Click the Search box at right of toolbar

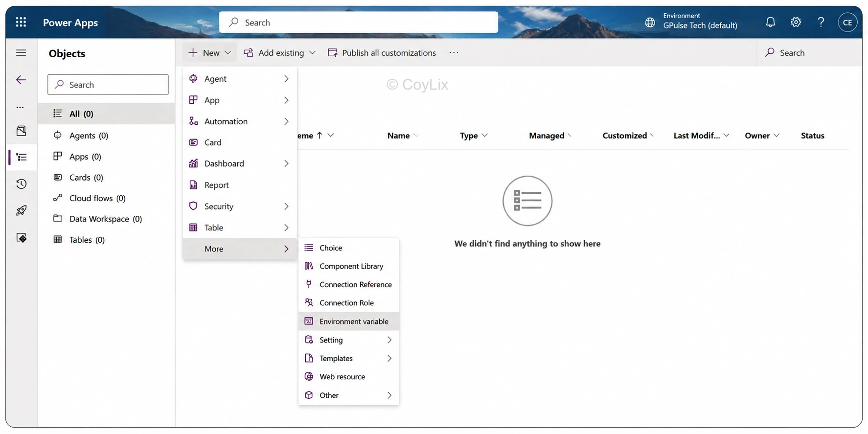(x=809, y=53)
